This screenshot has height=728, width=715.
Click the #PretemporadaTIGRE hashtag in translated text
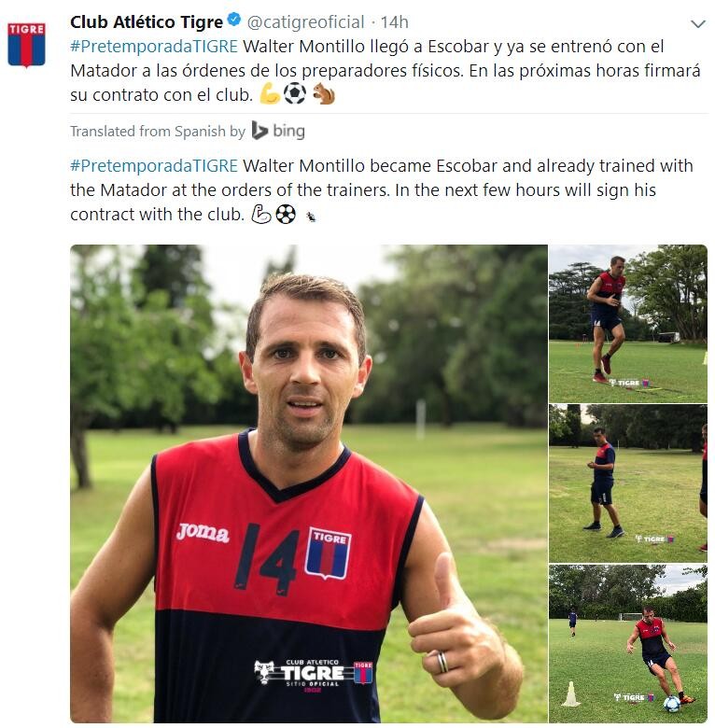click(154, 166)
